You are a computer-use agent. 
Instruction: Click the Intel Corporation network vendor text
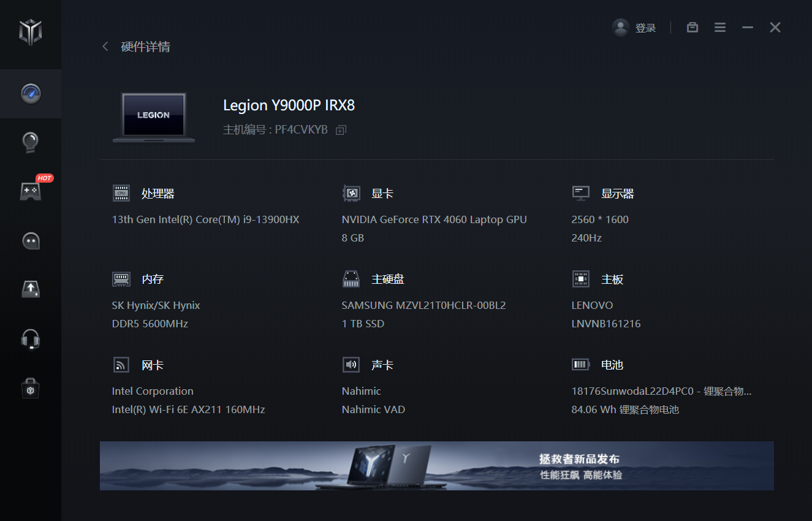click(x=153, y=391)
